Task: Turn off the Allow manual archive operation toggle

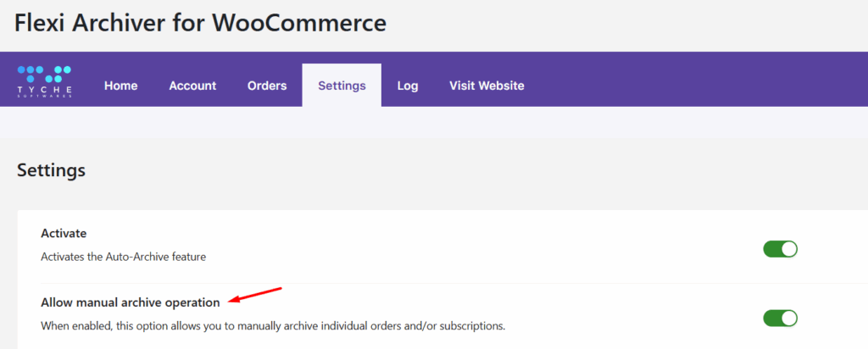Action: tap(780, 318)
